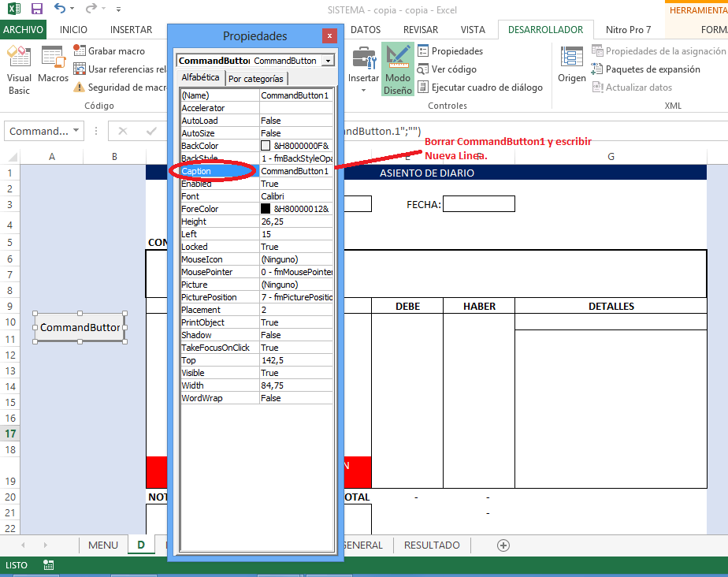
Task: Open the VISTA ribbon tab
Action: pyautogui.click(x=473, y=30)
